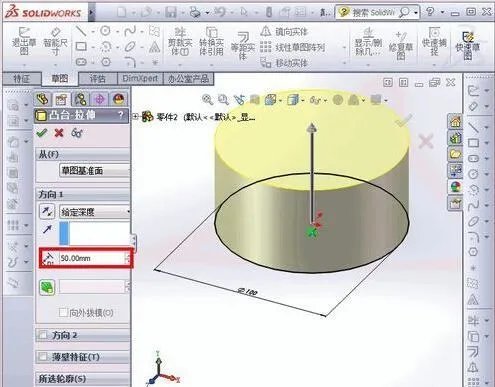Open the DisplayManager panel tab
The width and height of the screenshot is (495, 387).
[x=119, y=99]
